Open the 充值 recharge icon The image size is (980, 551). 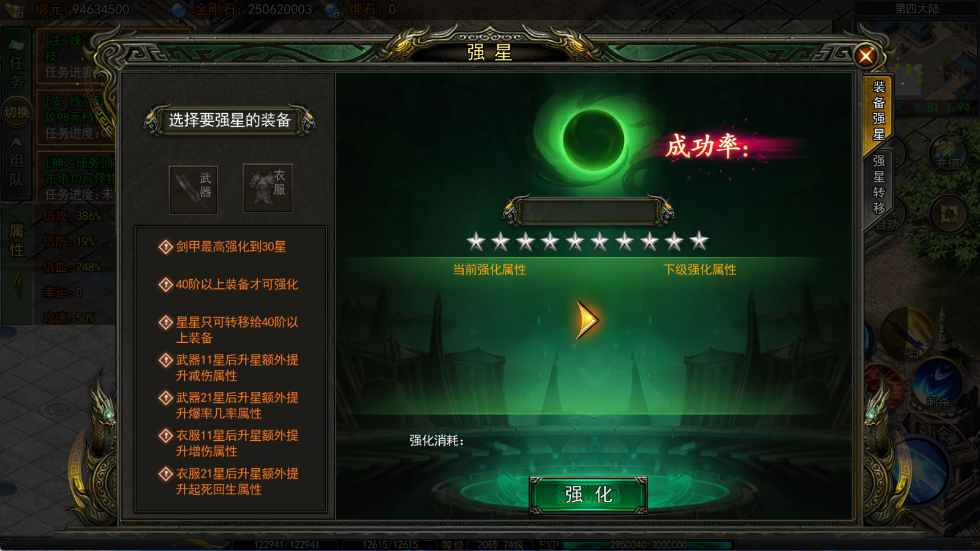tap(948, 152)
